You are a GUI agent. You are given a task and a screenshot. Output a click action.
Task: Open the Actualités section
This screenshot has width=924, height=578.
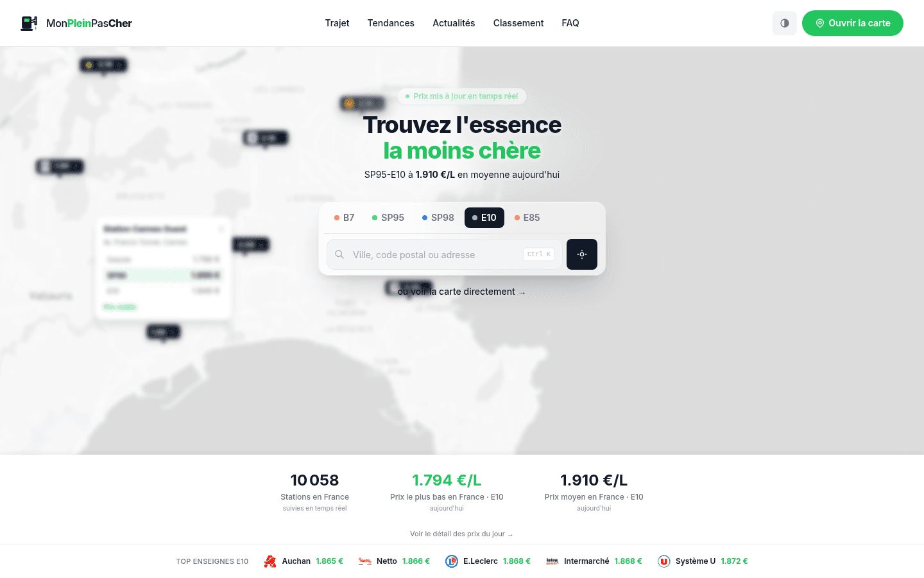point(454,23)
